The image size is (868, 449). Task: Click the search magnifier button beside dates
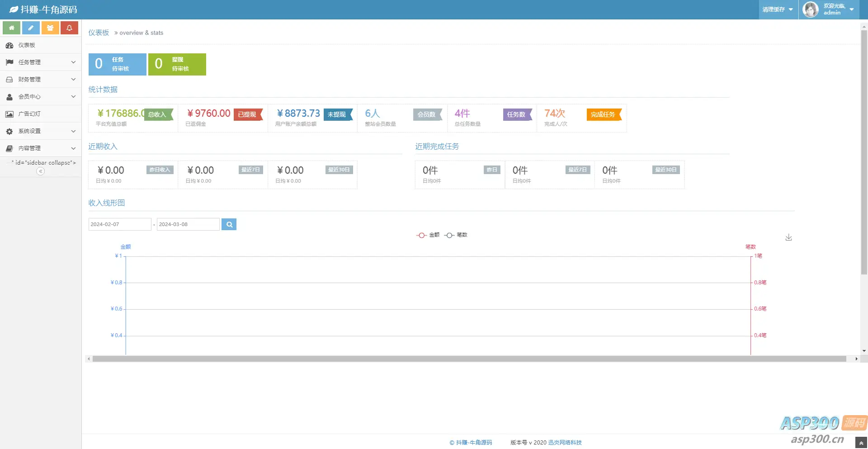(229, 224)
